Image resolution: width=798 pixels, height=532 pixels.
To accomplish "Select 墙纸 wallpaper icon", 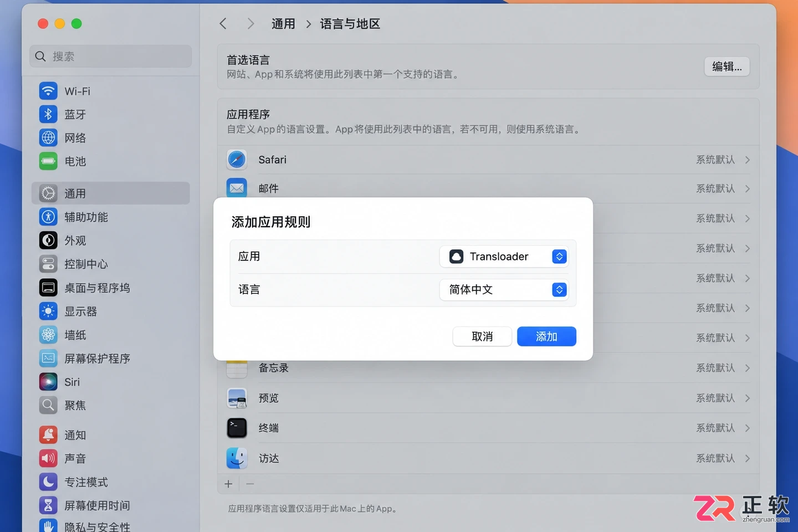I will coord(48,335).
